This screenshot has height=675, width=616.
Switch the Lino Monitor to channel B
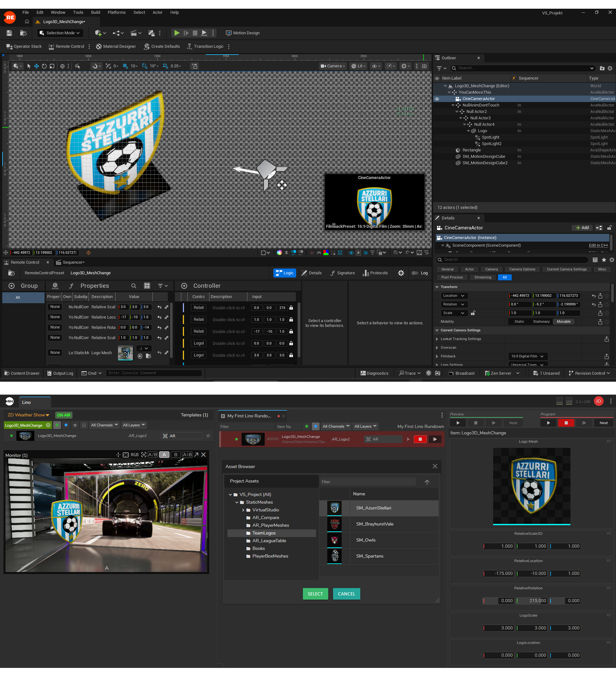coord(176,455)
